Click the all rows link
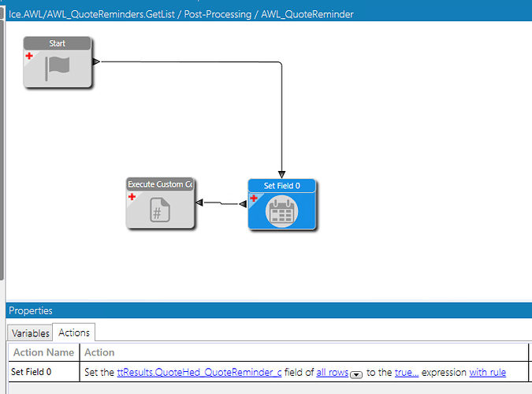Screen dimensions: 532x394 332,372
